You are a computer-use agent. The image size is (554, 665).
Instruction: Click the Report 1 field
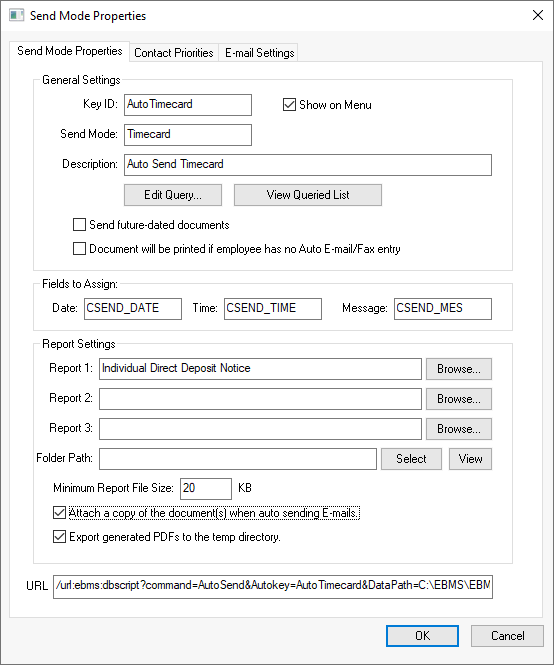point(260,369)
